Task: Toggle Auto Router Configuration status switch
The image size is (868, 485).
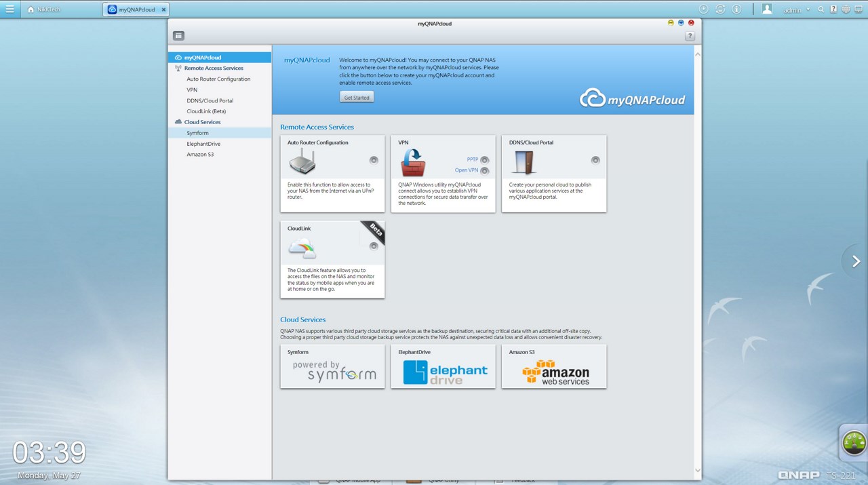Action: [374, 160]
